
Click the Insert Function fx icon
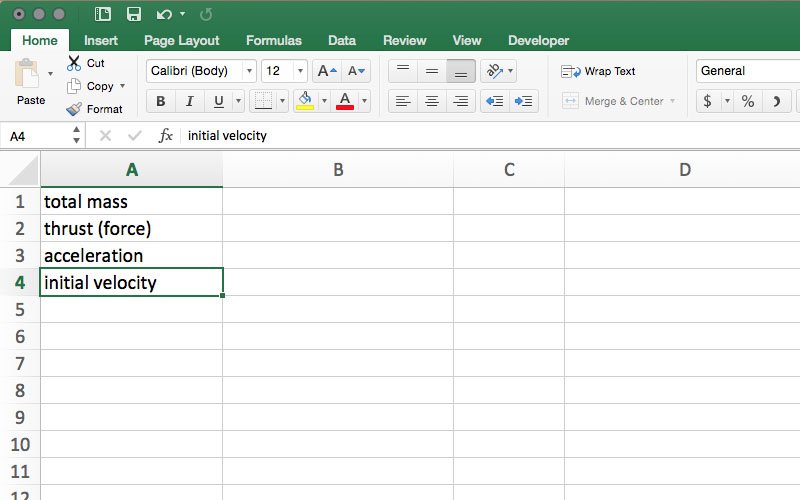(166, 135)
